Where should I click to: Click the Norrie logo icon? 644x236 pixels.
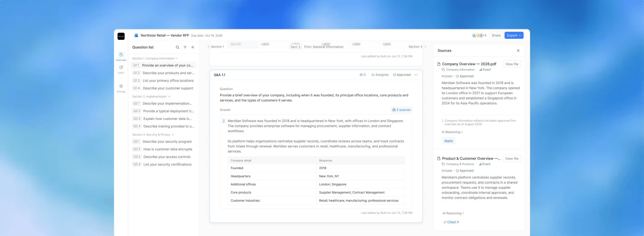coord(121,36)
